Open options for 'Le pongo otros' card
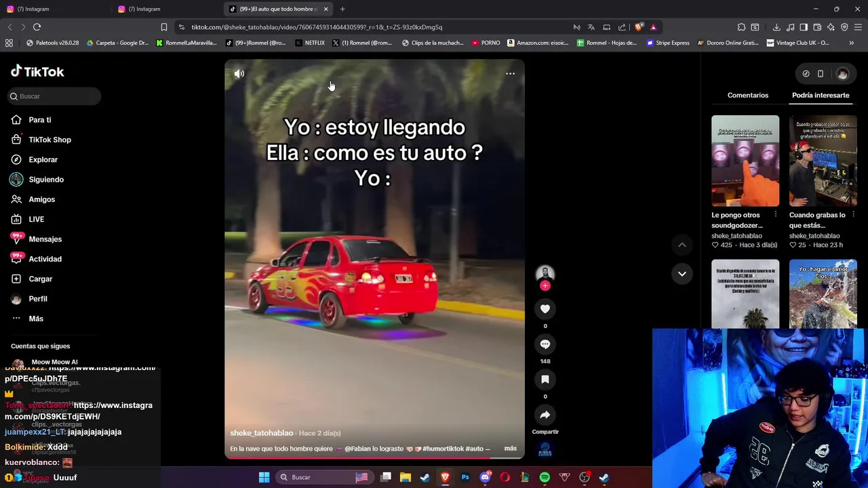Image resolution: width=868 pixels, height=488 pixels. tap(775, 215)
